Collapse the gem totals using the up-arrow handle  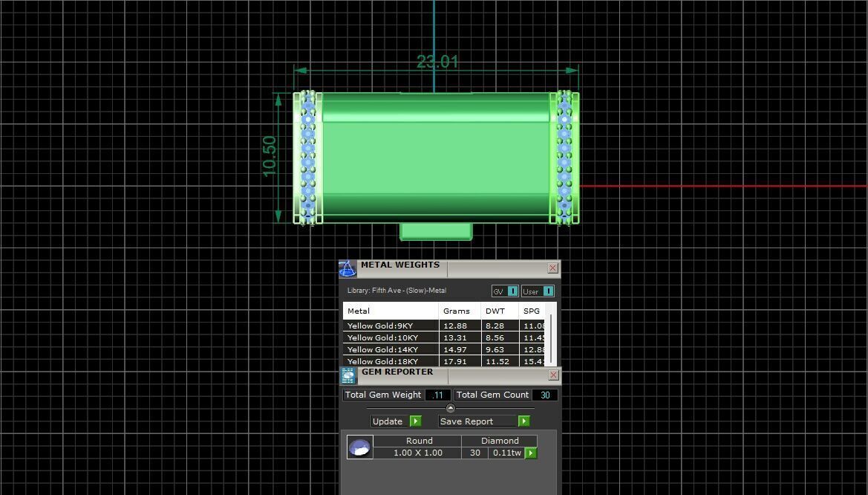(451, 408)
